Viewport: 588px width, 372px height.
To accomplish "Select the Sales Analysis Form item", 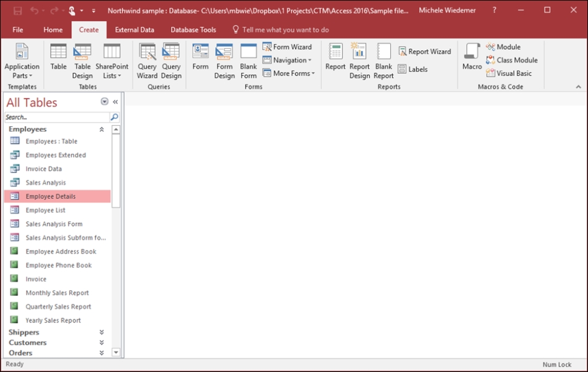I will tap(58, 224).
